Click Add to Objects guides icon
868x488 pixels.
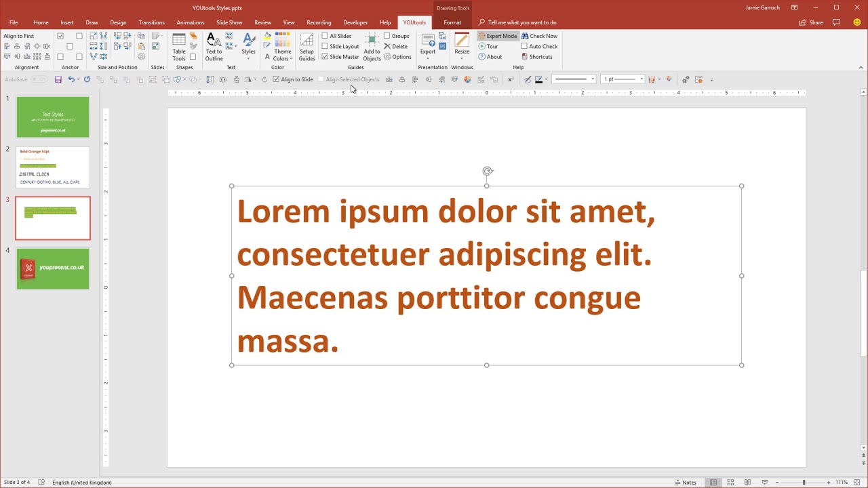coord(372,39)
